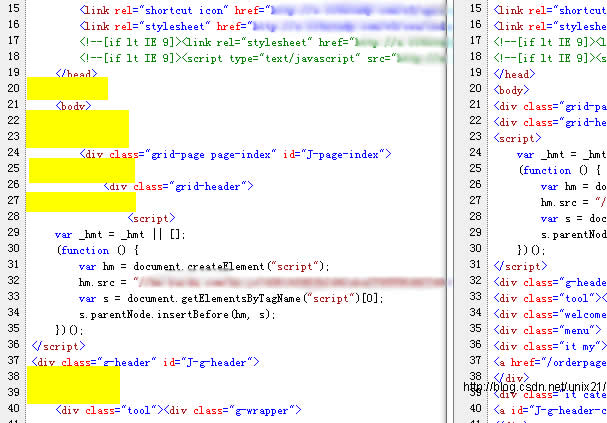Select the menu div line in right pane
The width and height of the screenshot is (607, 423).
pos(548,331)
